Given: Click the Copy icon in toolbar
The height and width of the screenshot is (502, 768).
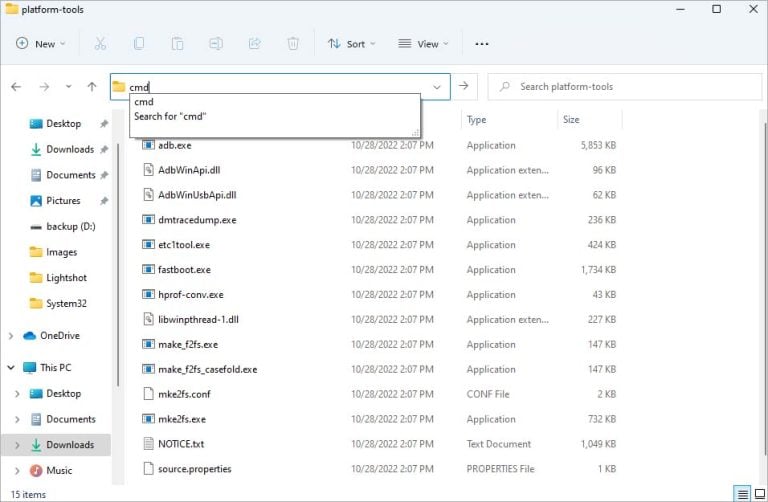Looking at the screenshot, I should (x=139, y=44).
